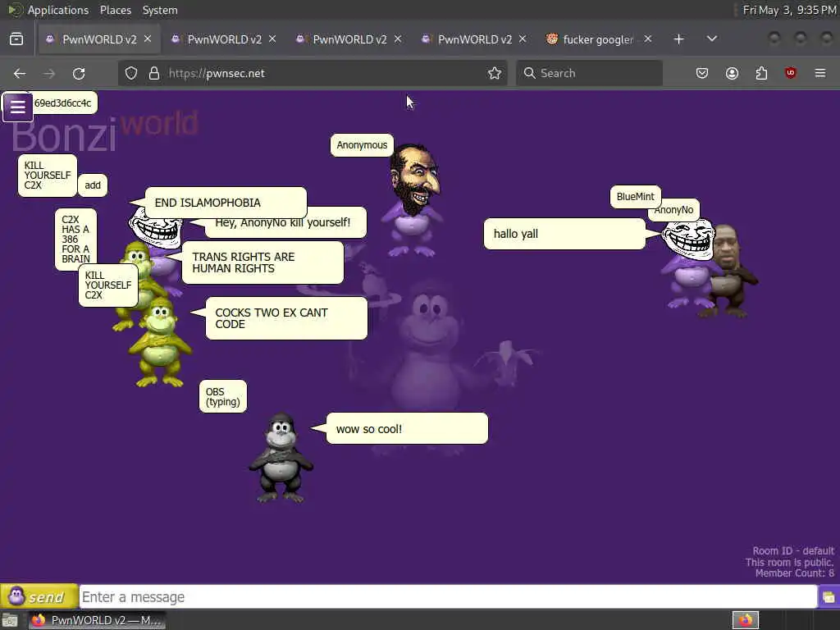Click the Firefox search box
Image resolution: width=840 pixels, height=630 pixels.
(589, 73)
